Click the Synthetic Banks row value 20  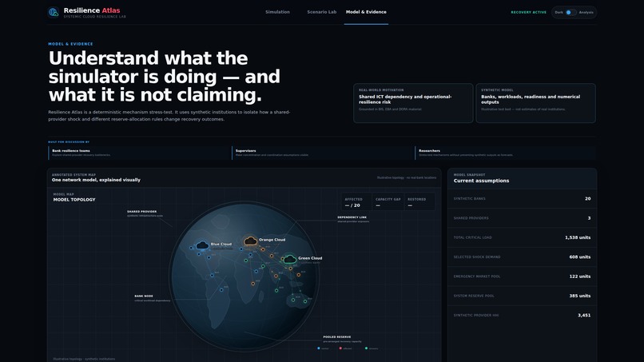tap(588, 198)
